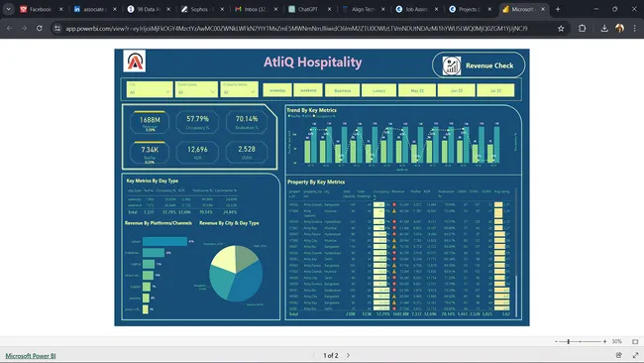644x363 pixels.
Task: Adjust the zoom level slider
Action: click(580, 341)
